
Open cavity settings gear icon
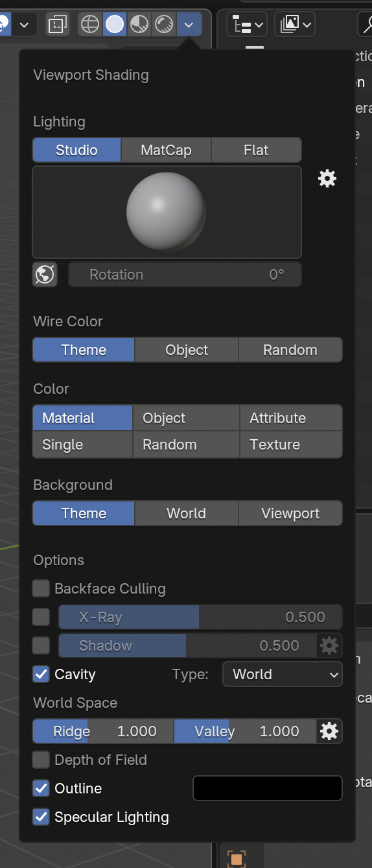329,731
